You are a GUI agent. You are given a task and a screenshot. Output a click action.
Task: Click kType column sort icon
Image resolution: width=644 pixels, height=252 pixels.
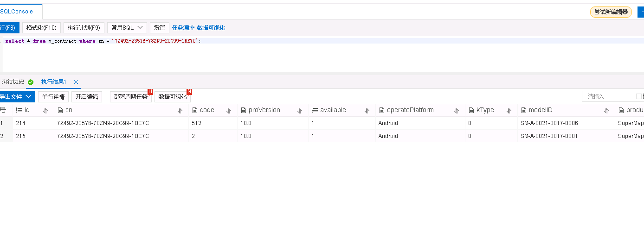tap(509, 111)
